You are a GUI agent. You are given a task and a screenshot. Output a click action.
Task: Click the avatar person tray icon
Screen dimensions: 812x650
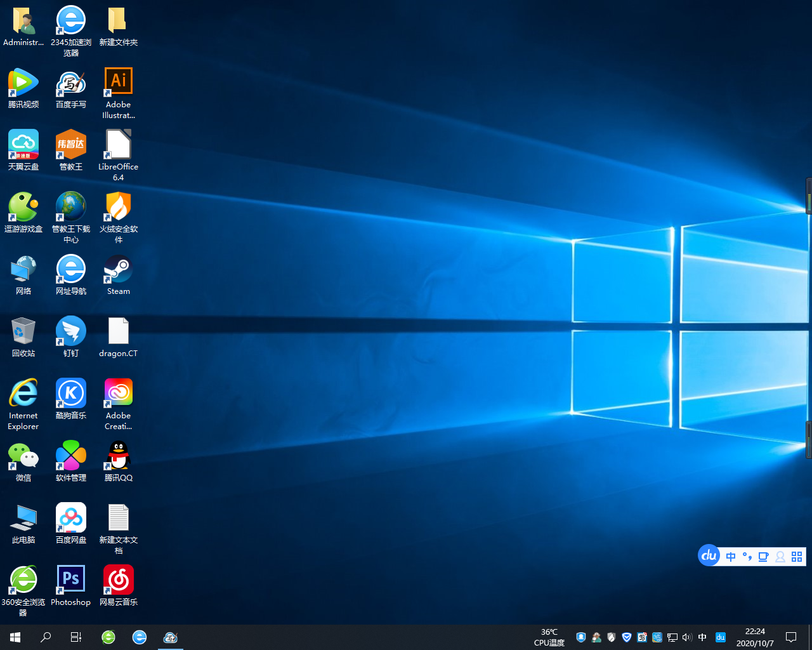coord(596,637)
